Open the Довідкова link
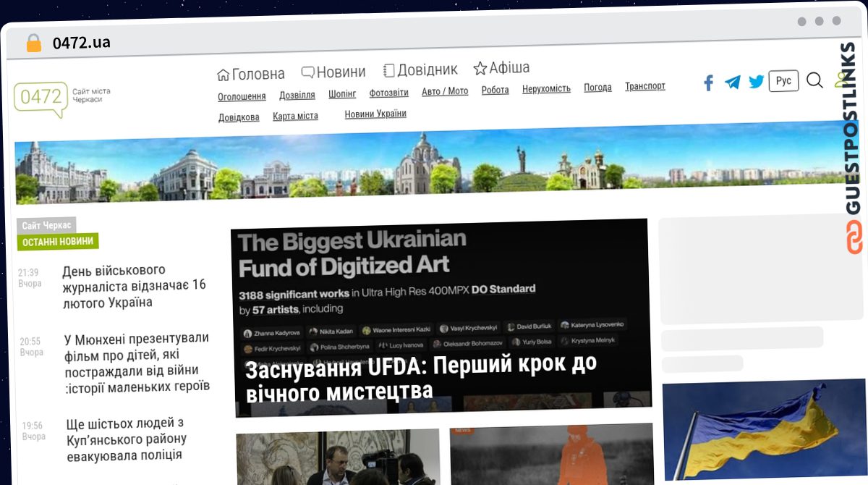Viewport: 868px width, 485px height. click(x=239, y=118)
